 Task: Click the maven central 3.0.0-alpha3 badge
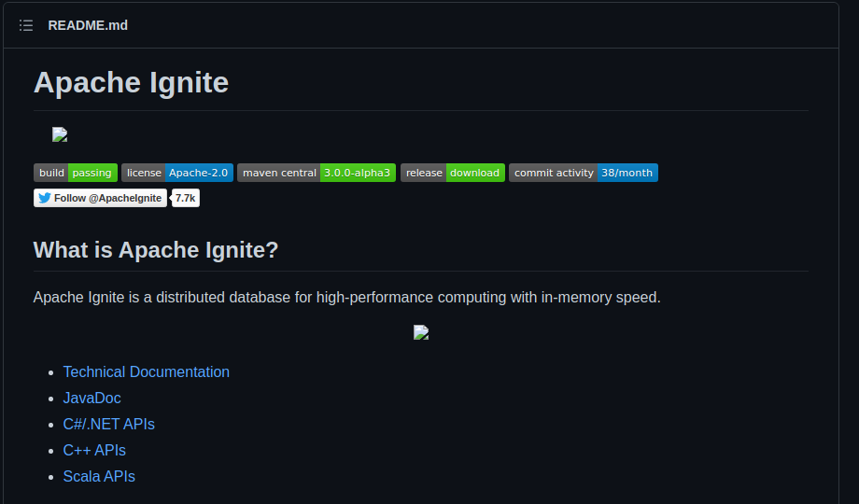317,173
